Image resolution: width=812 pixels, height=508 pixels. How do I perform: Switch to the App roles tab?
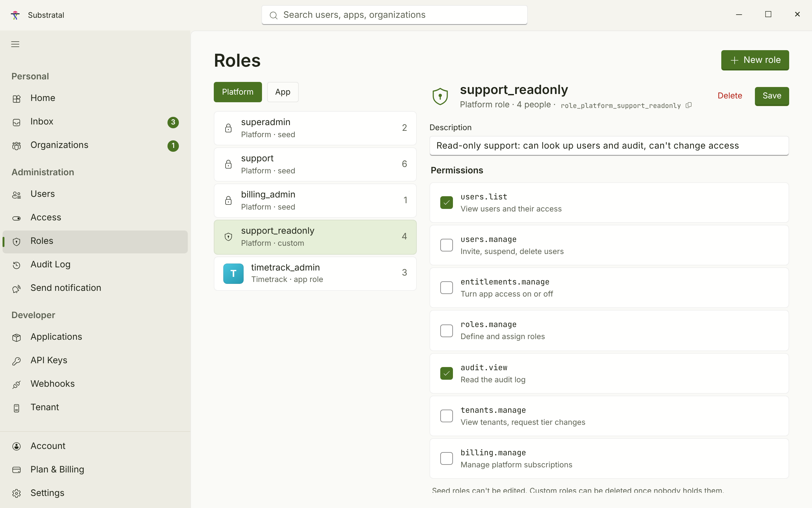click(283, 92)
